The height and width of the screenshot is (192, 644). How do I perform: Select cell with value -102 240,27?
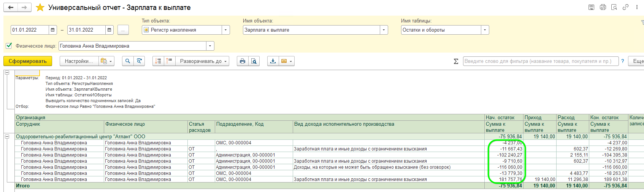pyautogui.click(x=504, y=155)
